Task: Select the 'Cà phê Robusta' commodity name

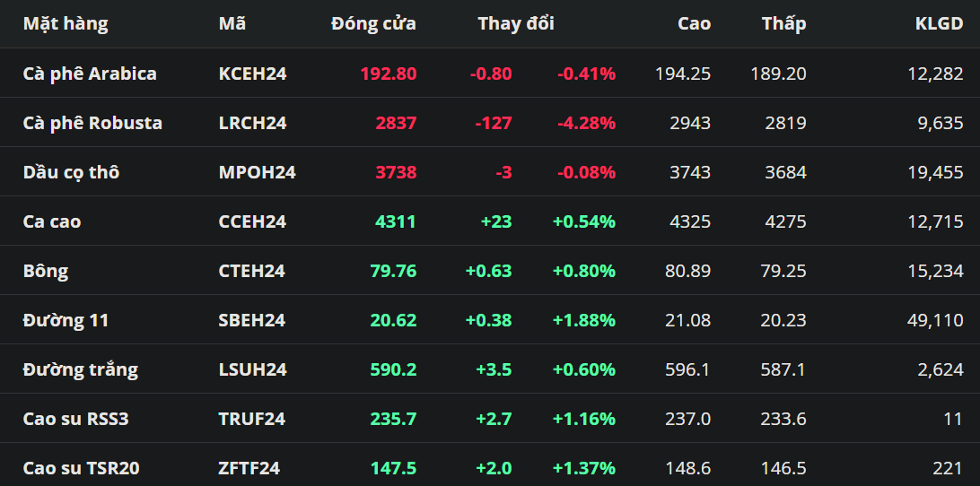Action: 92,123
